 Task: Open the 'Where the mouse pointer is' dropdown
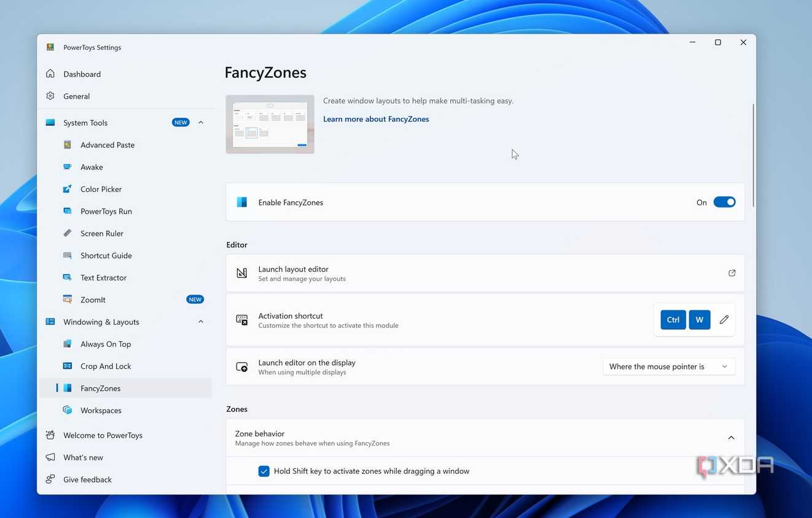tap(669, 366)
